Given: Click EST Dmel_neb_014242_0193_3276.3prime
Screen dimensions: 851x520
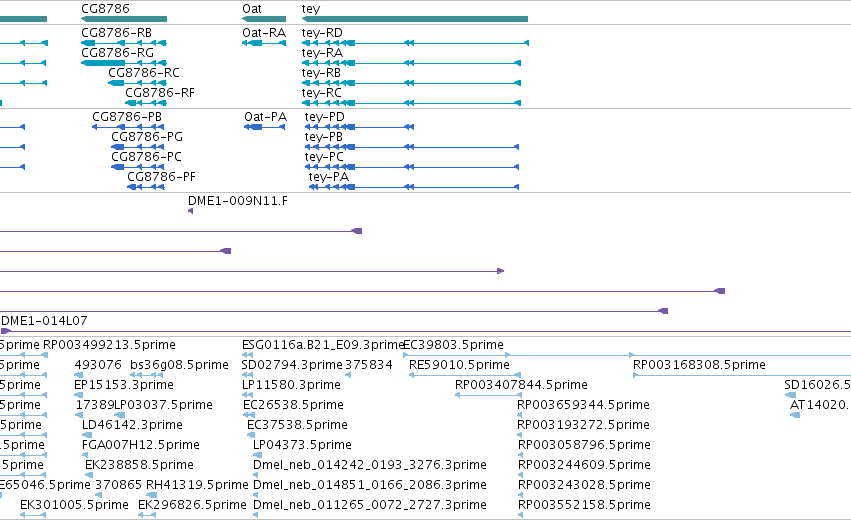Looking at the screenshot, I should point(370,465).
